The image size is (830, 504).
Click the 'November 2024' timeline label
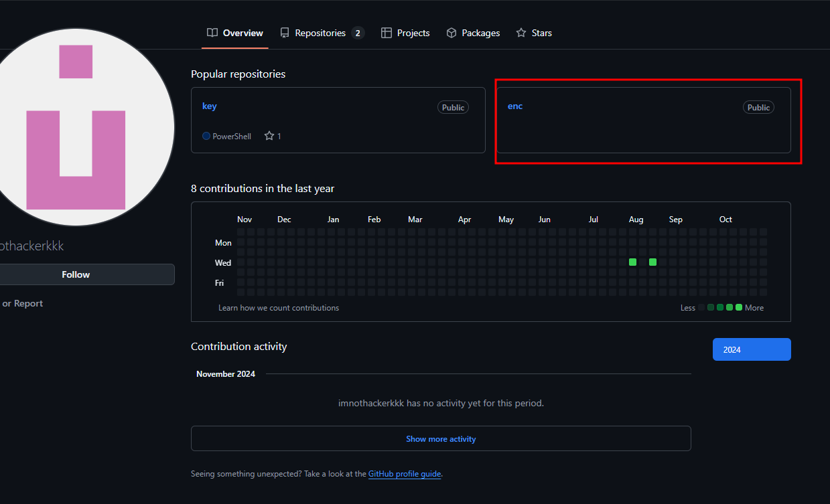point(226,374)
